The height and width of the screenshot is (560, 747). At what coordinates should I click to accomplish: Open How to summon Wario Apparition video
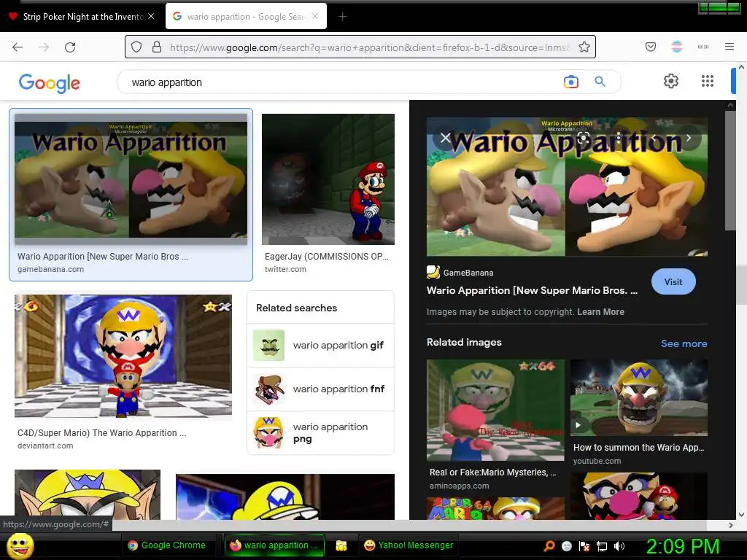[639, 397]
